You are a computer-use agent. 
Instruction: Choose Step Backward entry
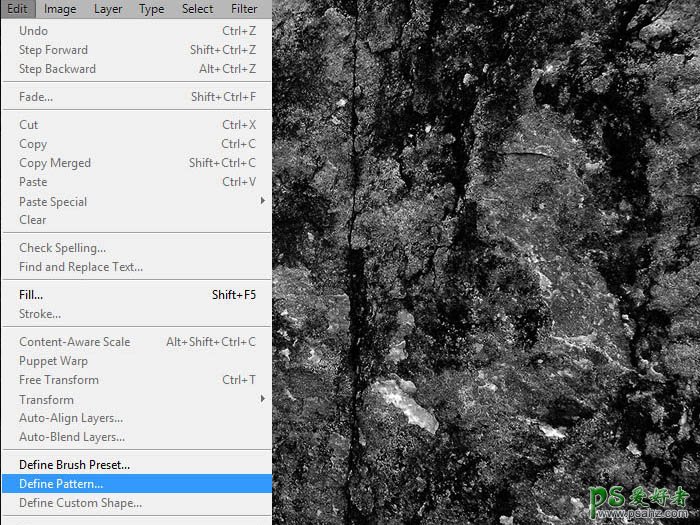point(137,69)
